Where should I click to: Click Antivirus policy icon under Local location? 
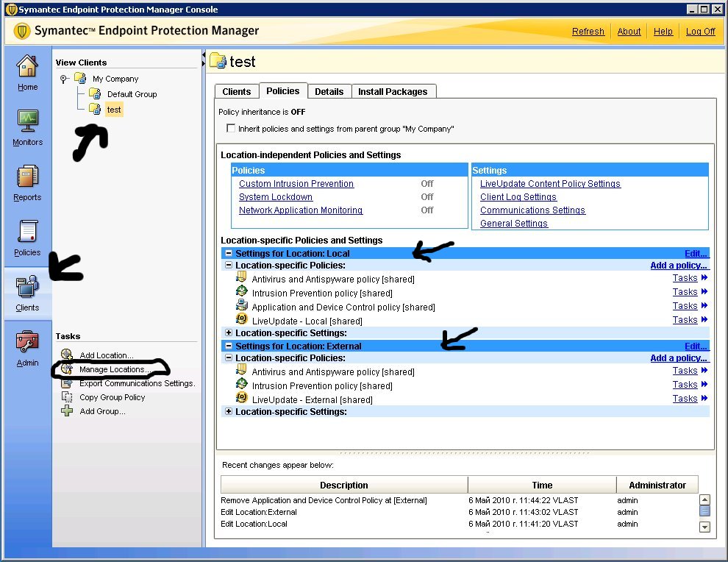coord(241,277)
